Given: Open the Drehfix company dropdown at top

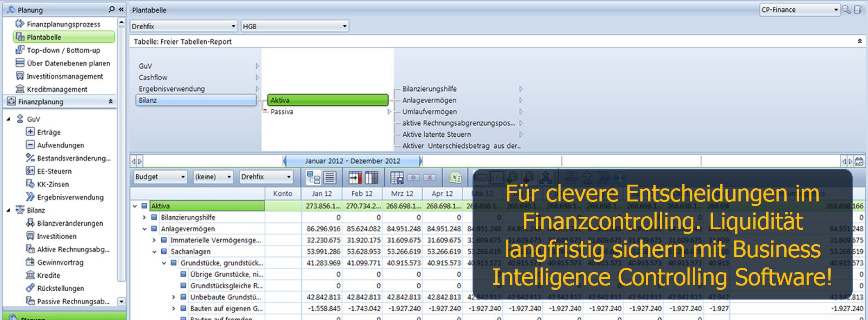Looking at the screenshot, I should coord(184,27).
